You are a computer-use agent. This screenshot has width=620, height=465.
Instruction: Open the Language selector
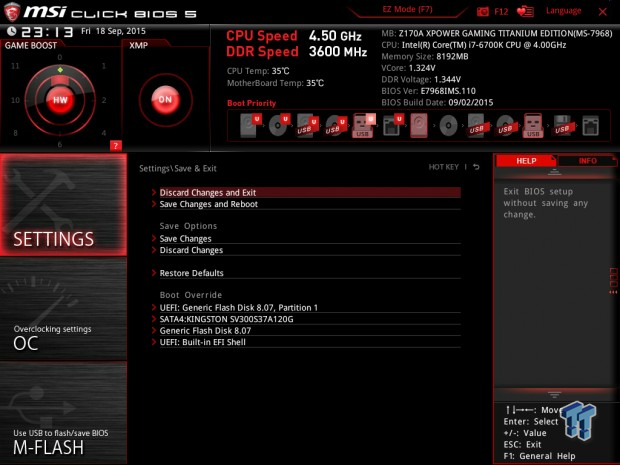[563, 11]
